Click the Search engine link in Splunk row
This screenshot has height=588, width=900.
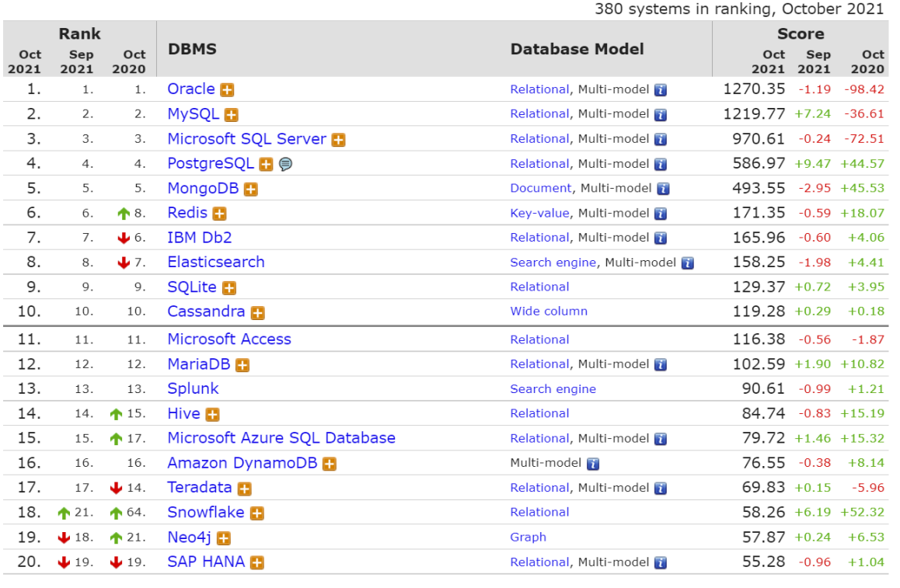[553, 389]
